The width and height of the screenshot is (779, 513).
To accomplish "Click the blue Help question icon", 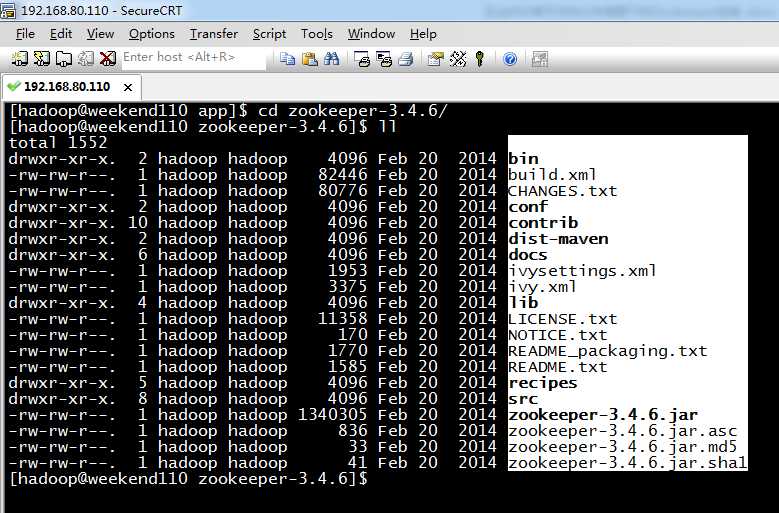I will pos(510,59).
